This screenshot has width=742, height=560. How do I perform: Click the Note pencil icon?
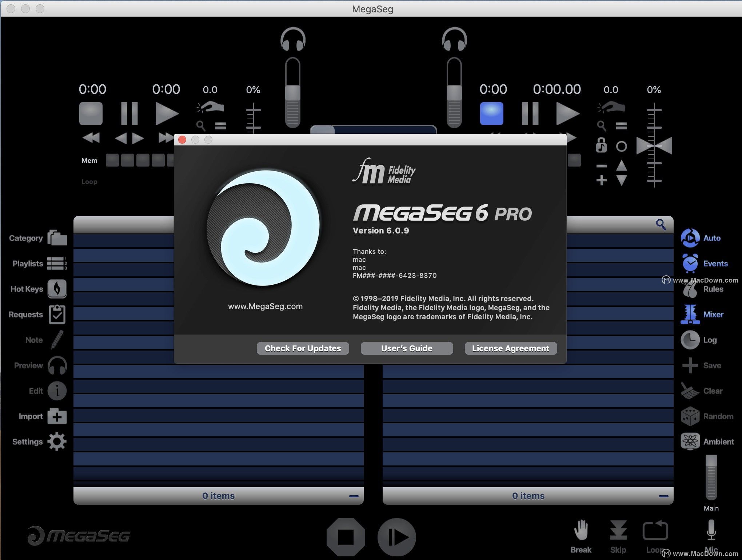[57, 340]
